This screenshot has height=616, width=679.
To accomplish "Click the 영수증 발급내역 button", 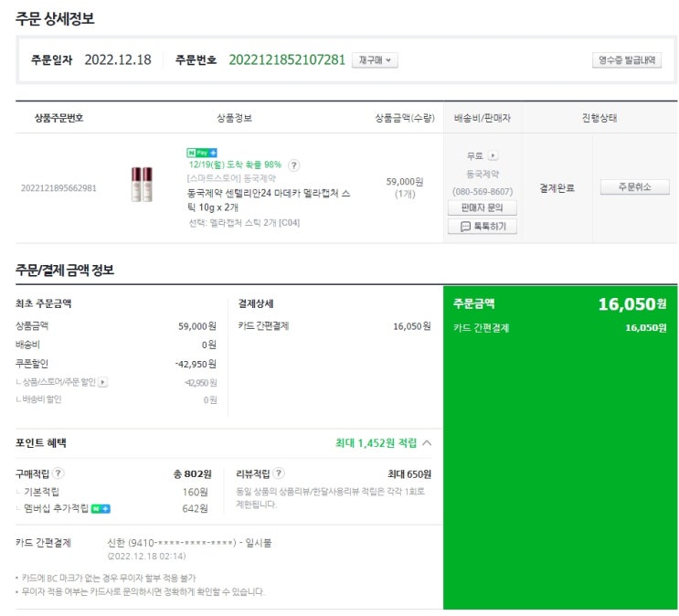I will (x=627, y=60).
